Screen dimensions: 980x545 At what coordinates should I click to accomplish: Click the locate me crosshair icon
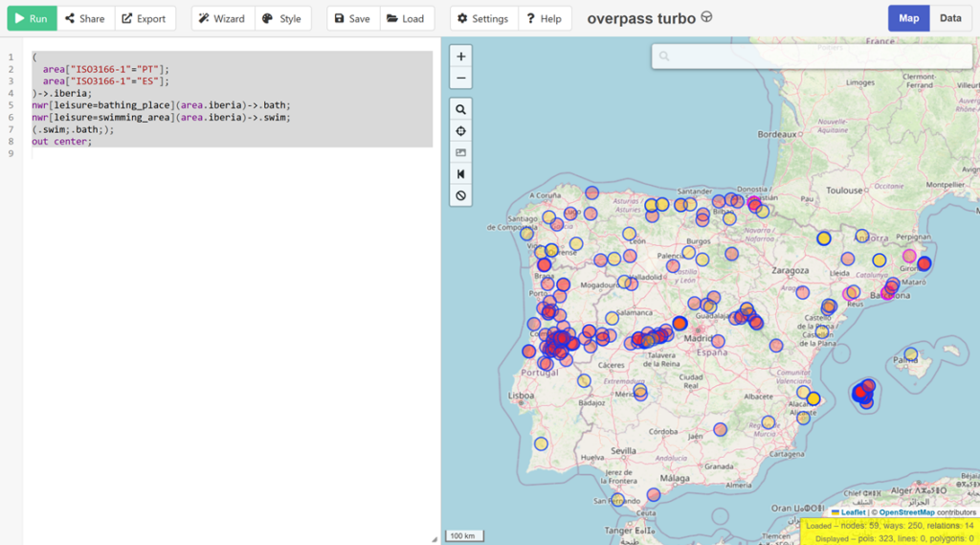tap(461, 131)
